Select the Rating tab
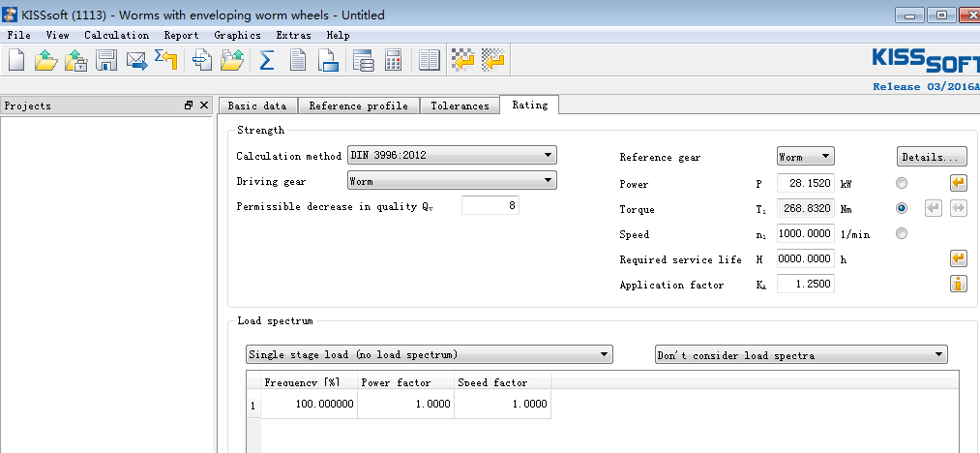Viewport: 980px width, 453px height. tap(530, 105)
